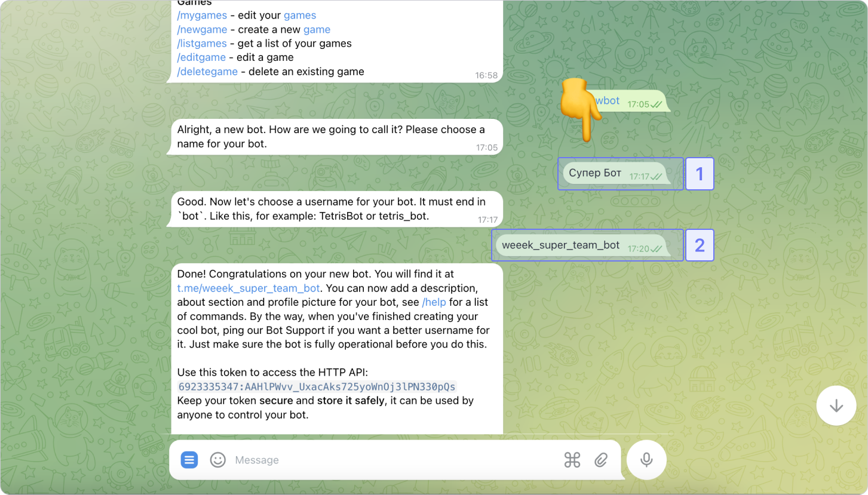Click the /deletegame command
This screenshot has height=495, width=868.
click(x=207, y=72)
